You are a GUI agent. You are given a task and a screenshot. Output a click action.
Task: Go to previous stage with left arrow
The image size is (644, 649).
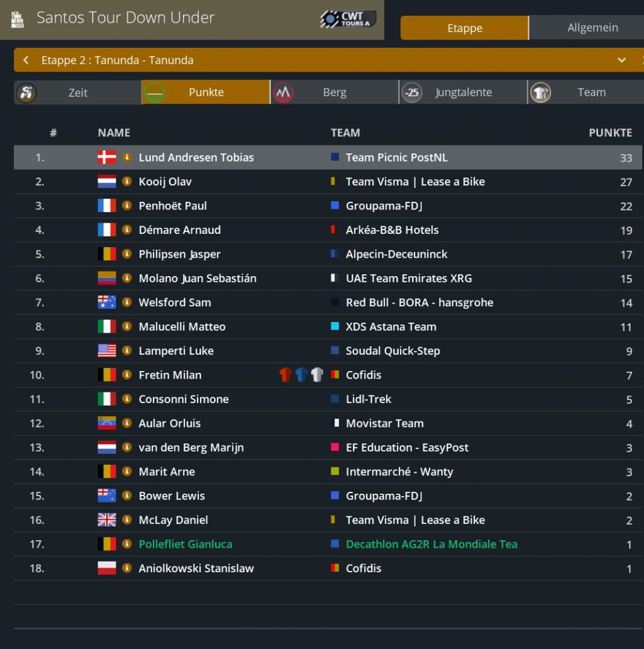[26, 60]
